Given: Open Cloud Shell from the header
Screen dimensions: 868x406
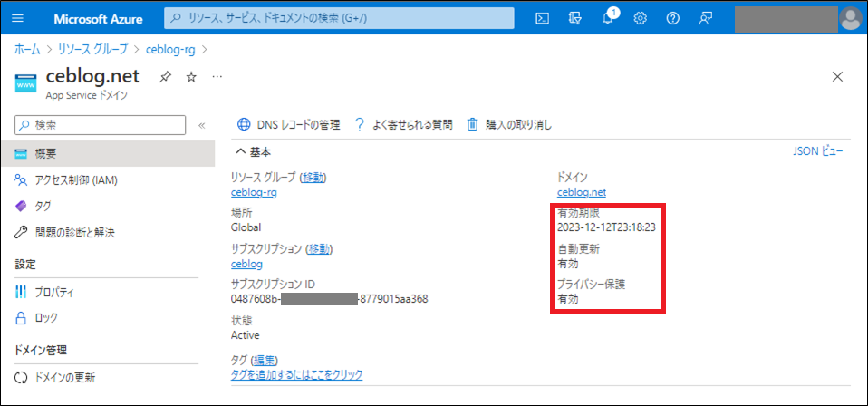Looking at the screenshot, I should click(543, 18).
